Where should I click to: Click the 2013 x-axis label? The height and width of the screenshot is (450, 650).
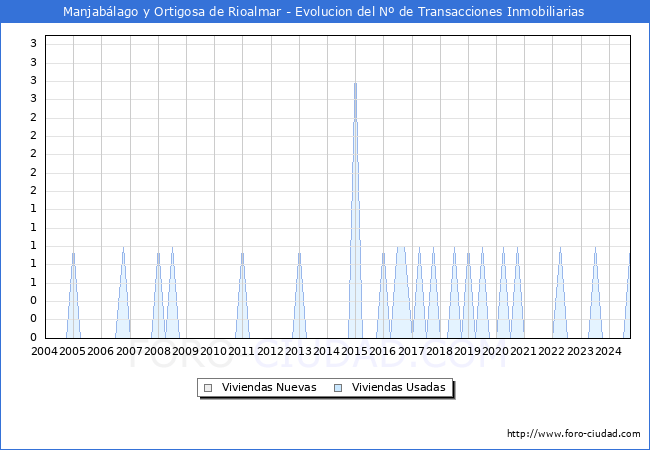click(298, 351)
